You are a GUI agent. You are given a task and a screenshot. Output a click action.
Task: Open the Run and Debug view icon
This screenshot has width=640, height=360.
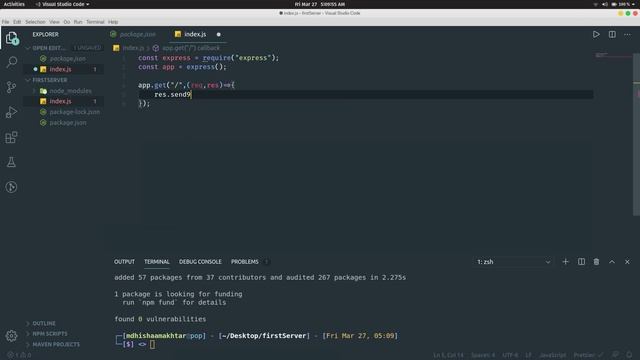[11, 112]
